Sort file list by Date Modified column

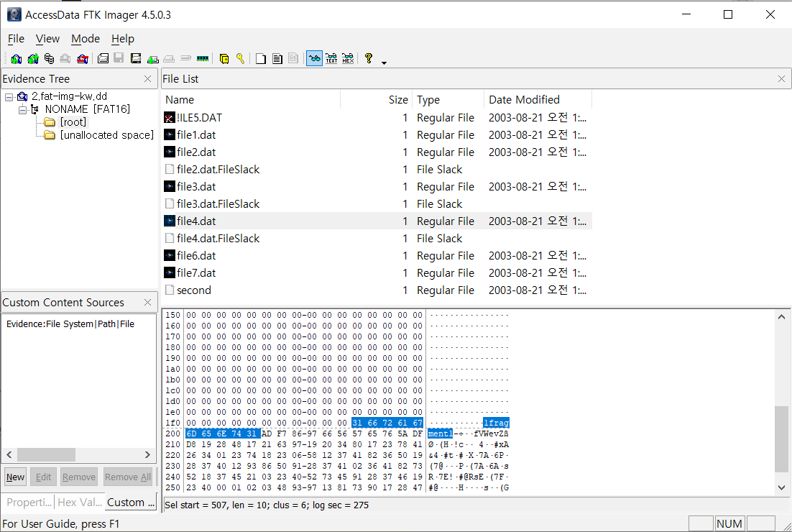(538, 99)
